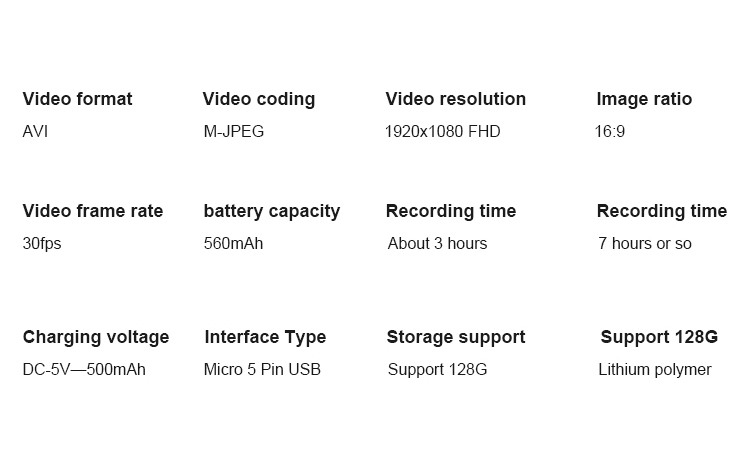750x468 pixels.
Task: Click the Storage support heading
Action: (456, 338)
